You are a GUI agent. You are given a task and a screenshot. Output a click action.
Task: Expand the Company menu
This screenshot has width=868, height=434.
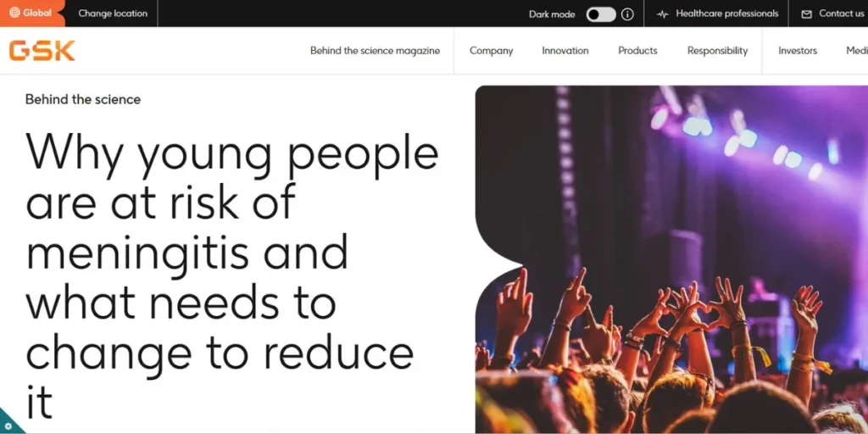[x=491, y=50]
